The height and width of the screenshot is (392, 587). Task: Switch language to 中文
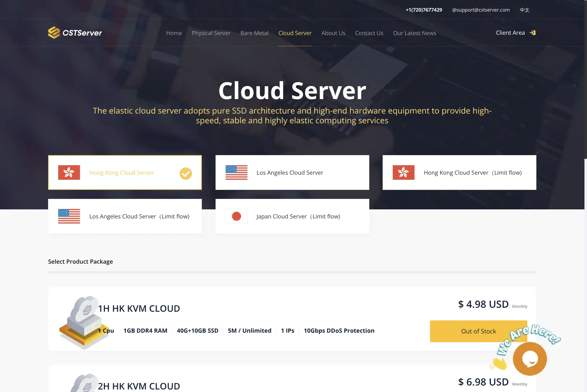(524, 10)
